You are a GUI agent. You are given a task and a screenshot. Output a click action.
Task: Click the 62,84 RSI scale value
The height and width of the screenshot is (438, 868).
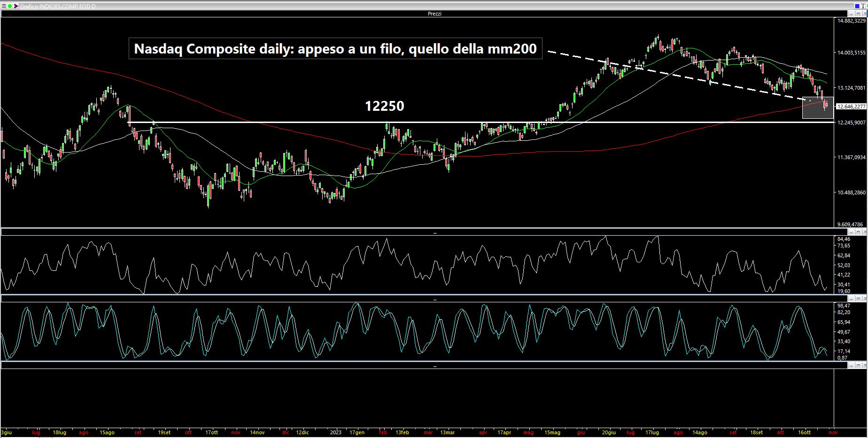pyautogui.click(x=844, y=255)
